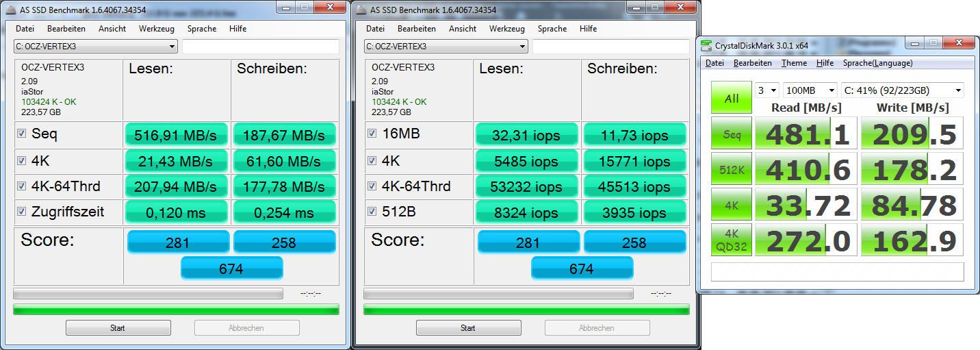980x350 pixels.
Task: Toggle the 512B checkbox
Action: coord(372,212)
